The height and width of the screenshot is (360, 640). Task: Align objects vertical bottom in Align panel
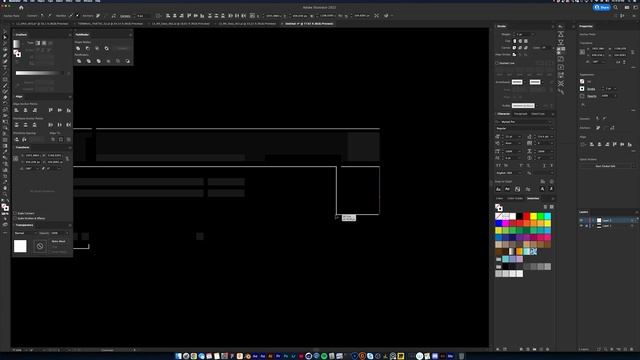pyautogui.click(x=69, y=110)
